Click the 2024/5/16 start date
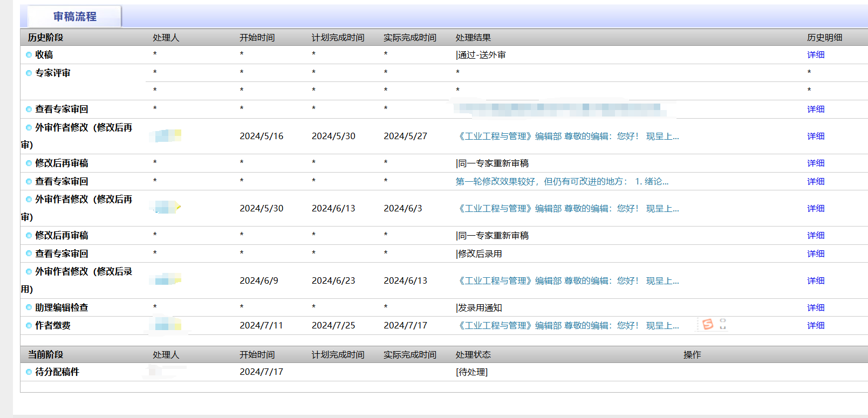The height and width of the screenshot is (418, 868). [262, 136]
